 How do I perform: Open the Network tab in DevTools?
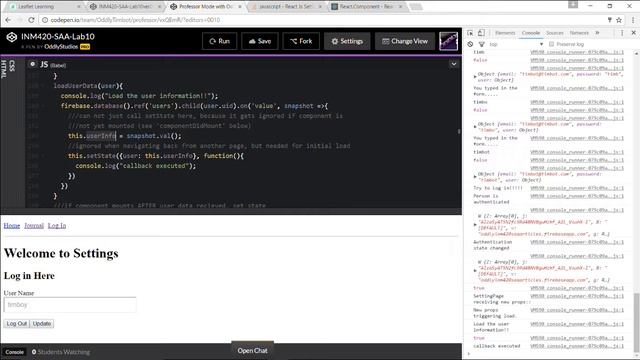(x=579, y=33)
